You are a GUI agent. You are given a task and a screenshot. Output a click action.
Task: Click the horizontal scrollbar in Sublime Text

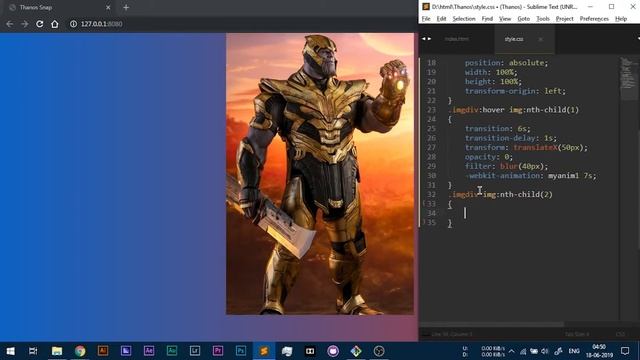click(492, 324)
